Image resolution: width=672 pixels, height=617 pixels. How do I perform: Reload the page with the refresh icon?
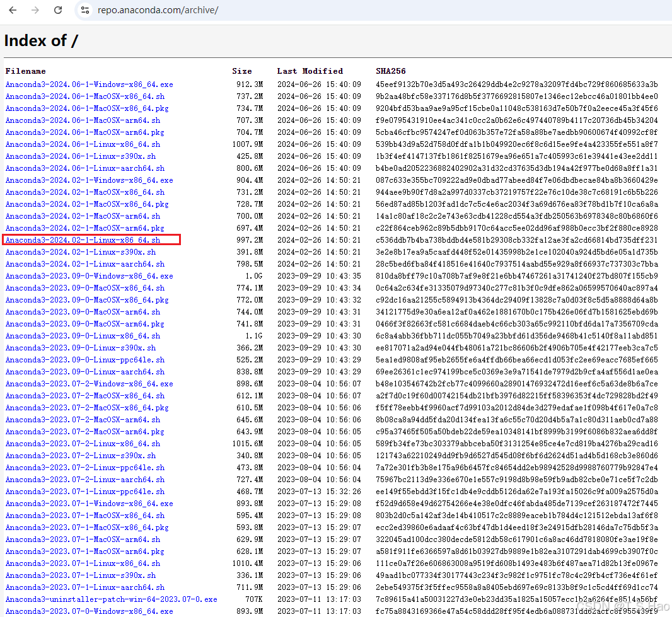pyautogui.click(x=58, y=10)
